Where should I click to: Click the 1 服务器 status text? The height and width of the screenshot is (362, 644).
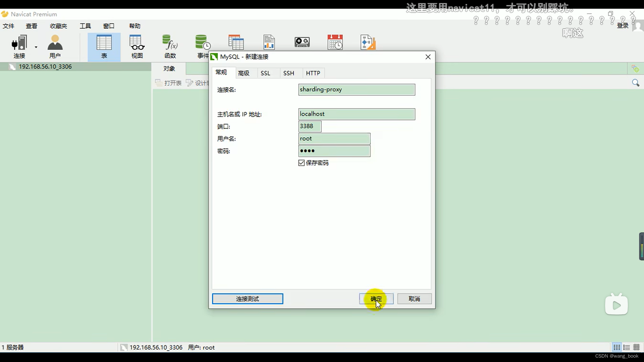(x=13, y=348)
